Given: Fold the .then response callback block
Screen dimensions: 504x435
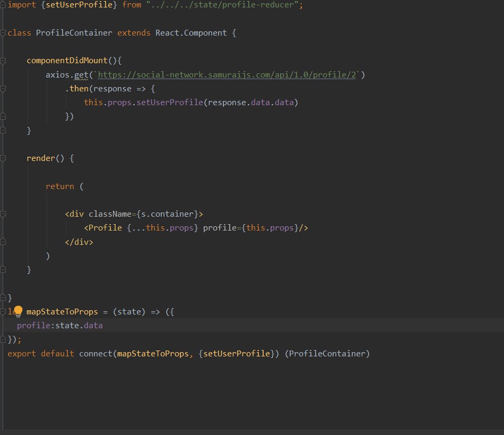Looking at the screenshot, I should click(3, 89).
